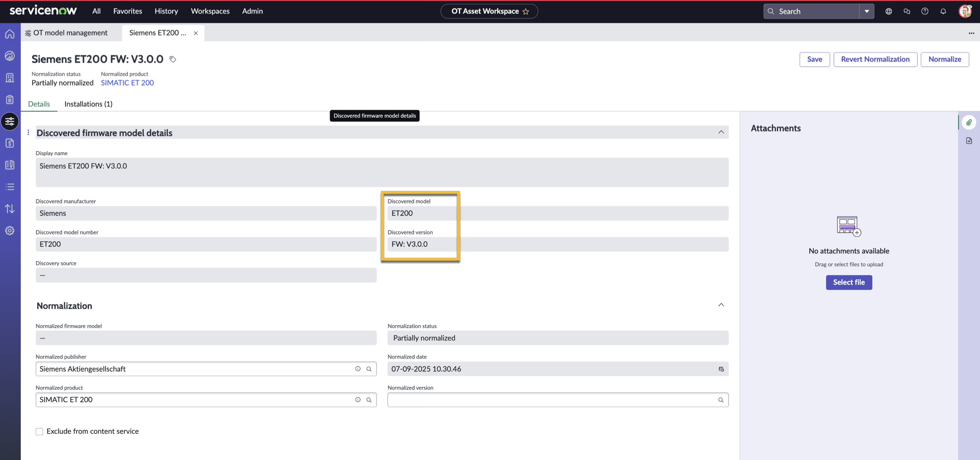Image resolution: width=980 pixels, height=460 pixels.
Task: Open the up-down arrows sidebar icon
Action: coord(10,208)
